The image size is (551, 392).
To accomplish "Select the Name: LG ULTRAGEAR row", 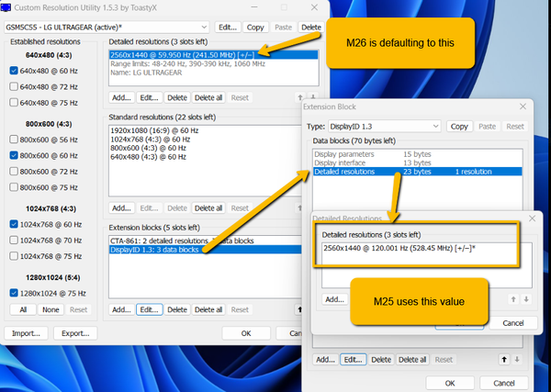I will (x=213, y=73).
